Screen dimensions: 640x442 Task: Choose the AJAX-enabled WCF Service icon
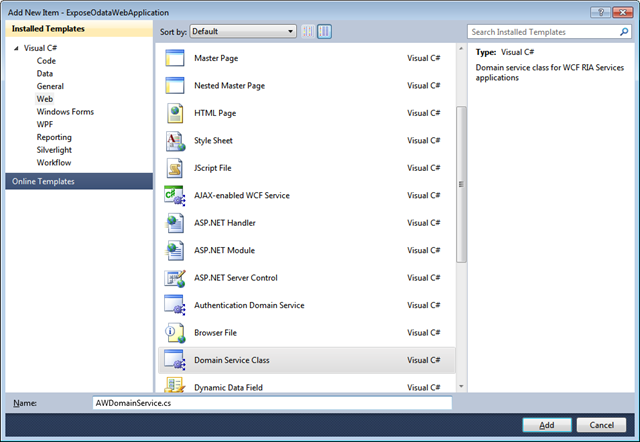[175, 195]
